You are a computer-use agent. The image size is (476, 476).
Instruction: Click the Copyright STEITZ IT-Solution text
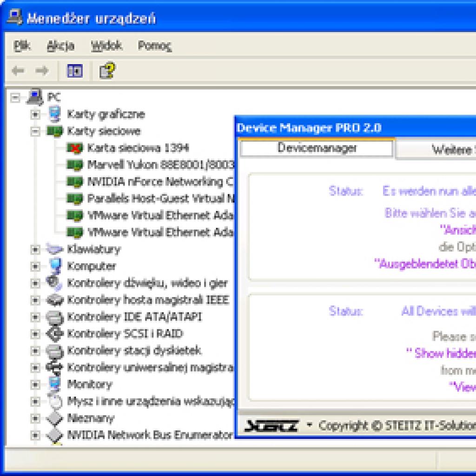click(x=397, y=426)
